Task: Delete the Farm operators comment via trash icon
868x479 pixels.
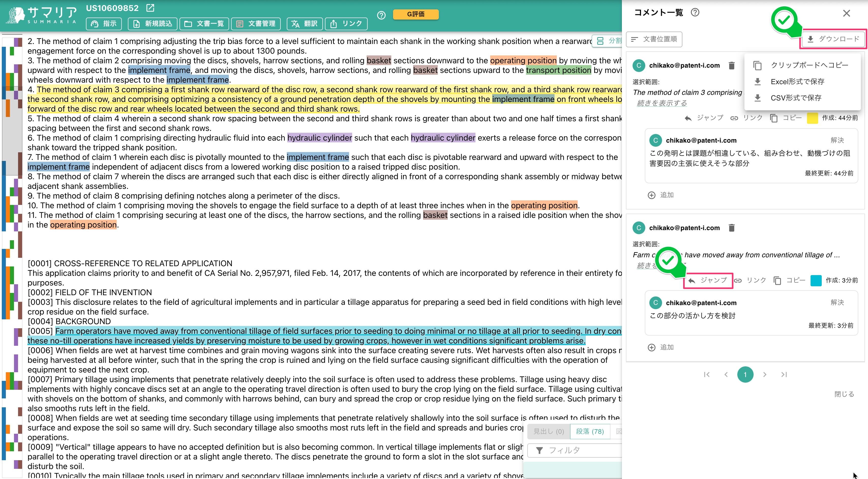Action: tap(731, 228)
